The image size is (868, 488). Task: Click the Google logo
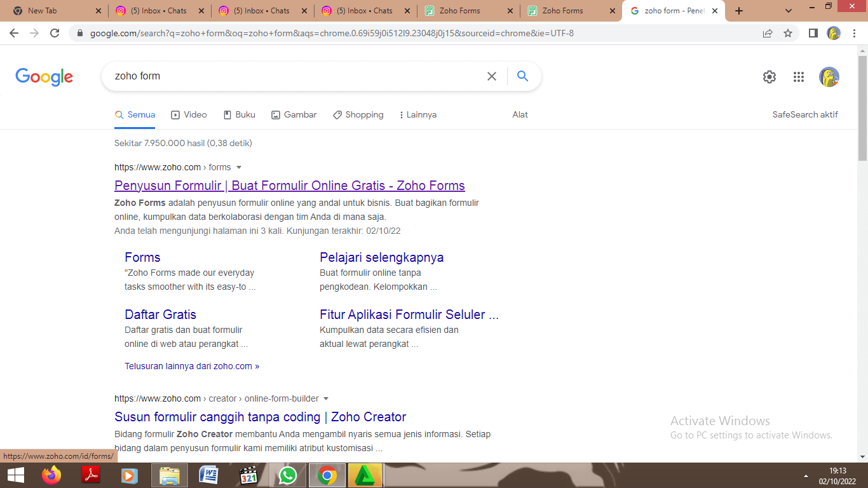tap(44, 77)
